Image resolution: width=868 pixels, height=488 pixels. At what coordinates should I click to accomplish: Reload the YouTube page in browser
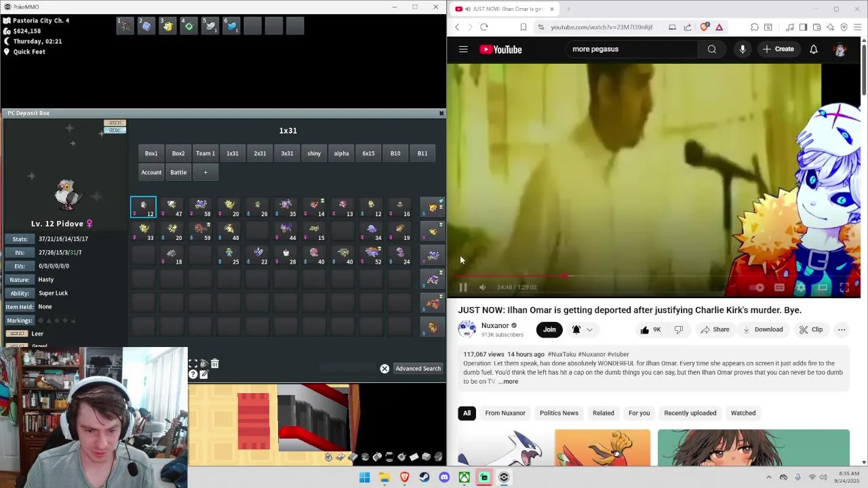484,27
